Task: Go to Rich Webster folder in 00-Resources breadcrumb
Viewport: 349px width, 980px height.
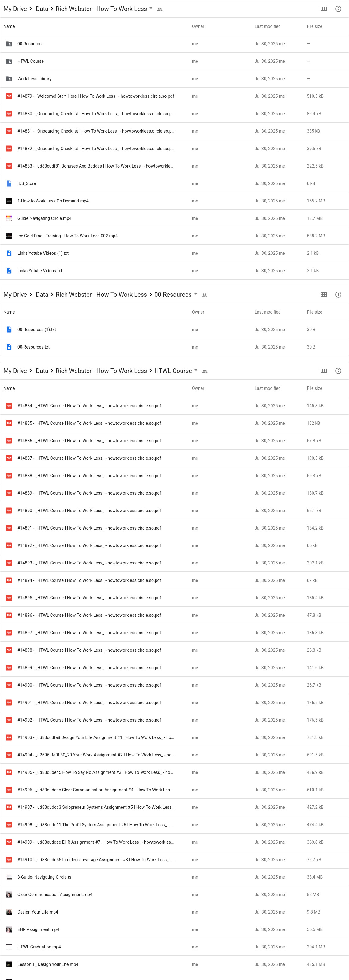Action: click(x=101, y=294)
